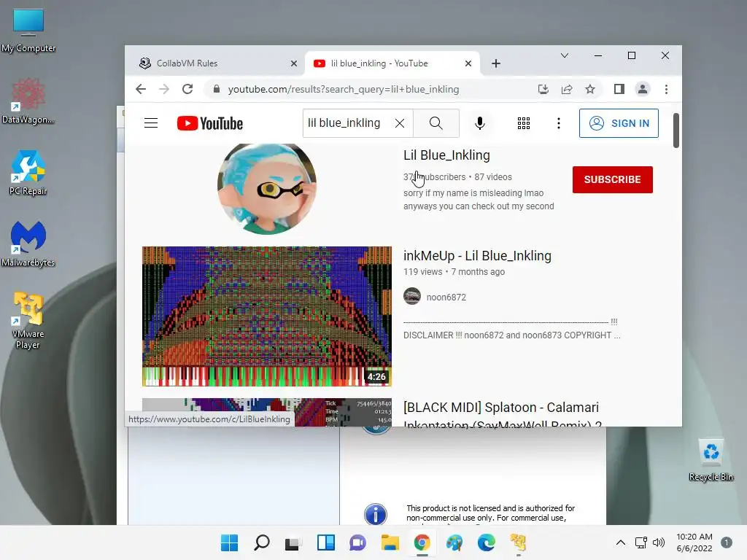This screenshot has height=560, width=747.
Task: Open the Lil Blue_Inkling channel name
Action: [x=446, y=155]
